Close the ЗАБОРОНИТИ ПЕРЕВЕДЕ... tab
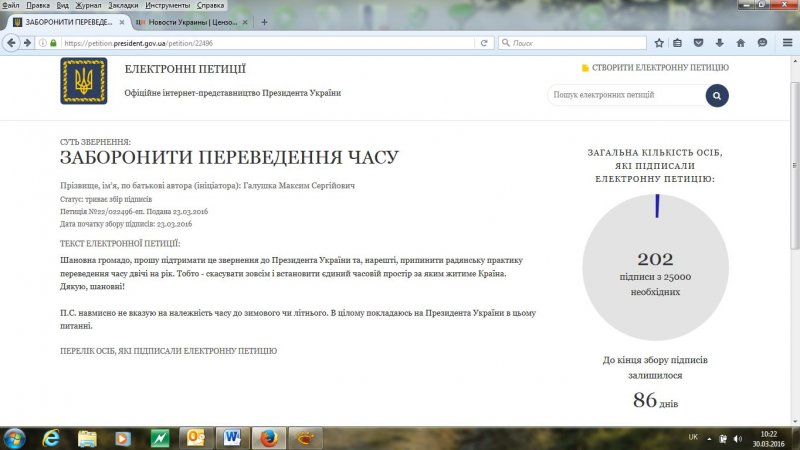The image size is (800, 450). point(121,22)
